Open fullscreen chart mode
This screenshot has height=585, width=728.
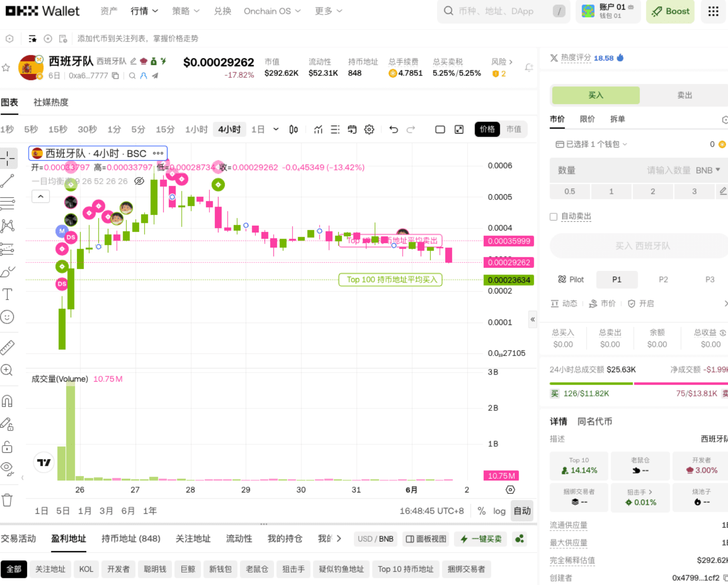[x=459, y=129]
